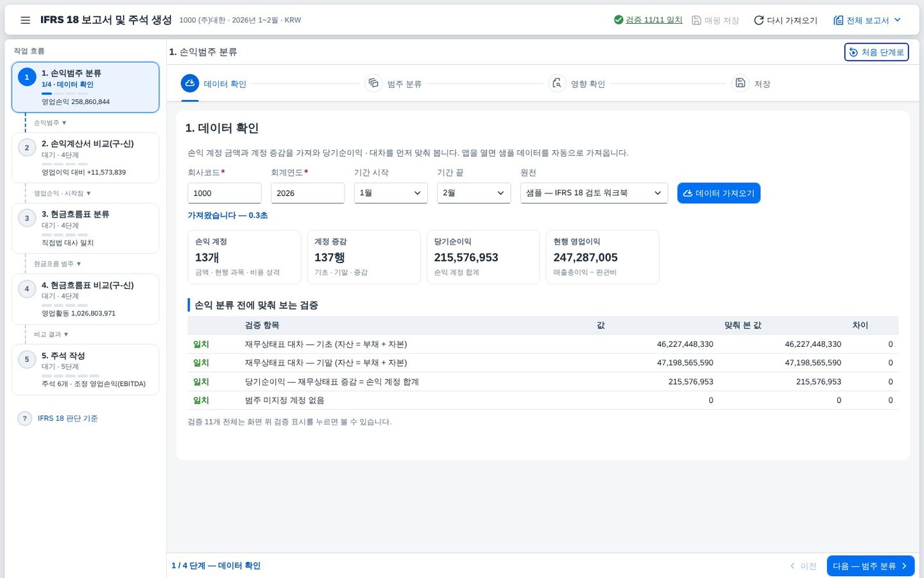Select the 영향 확인 step tab
Image resolution: width=924 pixels, height=578 pixels.
[577, 83]
